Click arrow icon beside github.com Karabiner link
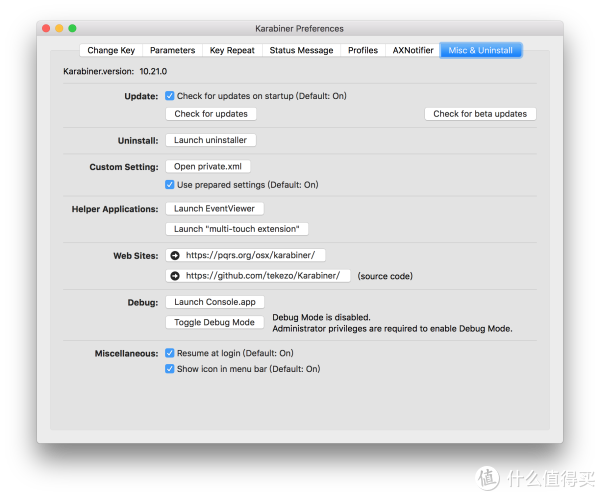The height and width of the screenshot is (496, 600). [175, 276]
